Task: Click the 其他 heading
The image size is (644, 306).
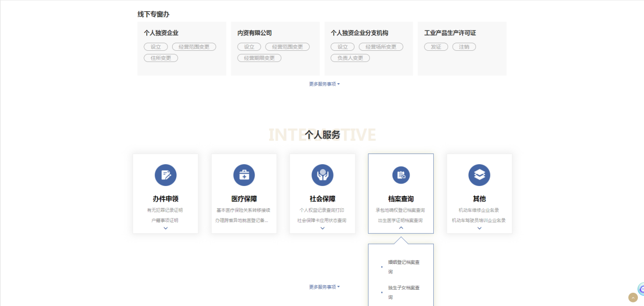Action: pyautogui.click(x=479, y=199)
